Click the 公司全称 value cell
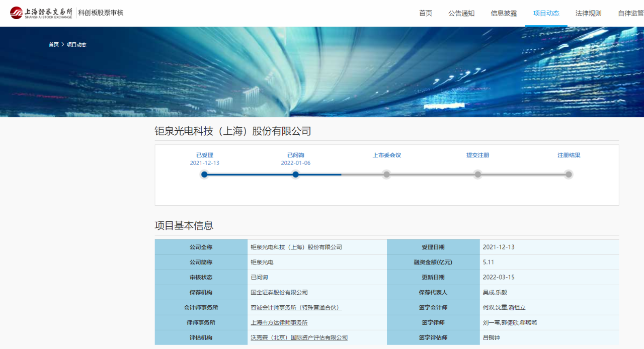Viewport: 644px width, 349px height. pyautogui.click(x=317, y=247)
